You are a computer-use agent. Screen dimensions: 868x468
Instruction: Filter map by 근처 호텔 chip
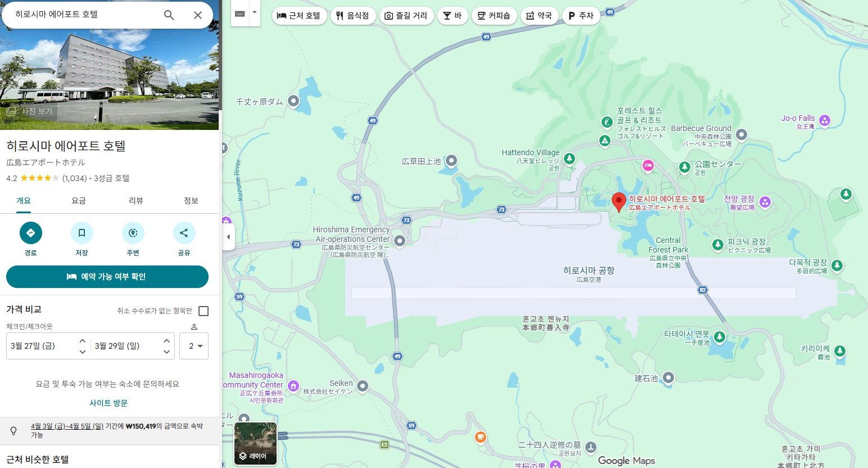tap(299, 16)
